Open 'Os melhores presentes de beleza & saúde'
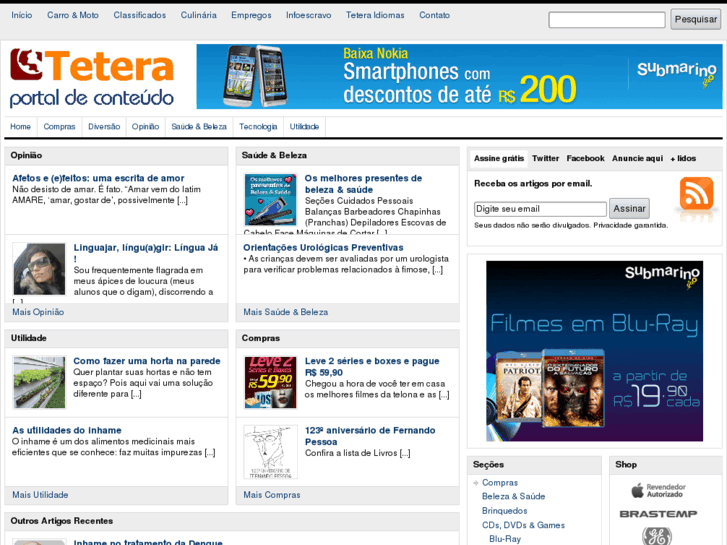This screenshot has width=727, height=545. coord(363,184)
